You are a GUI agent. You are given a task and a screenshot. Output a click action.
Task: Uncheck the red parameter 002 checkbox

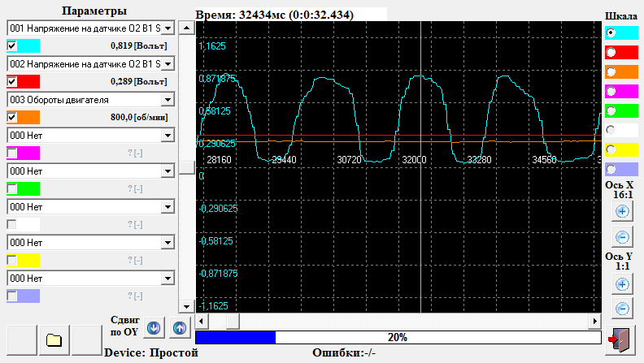(11, 81)
